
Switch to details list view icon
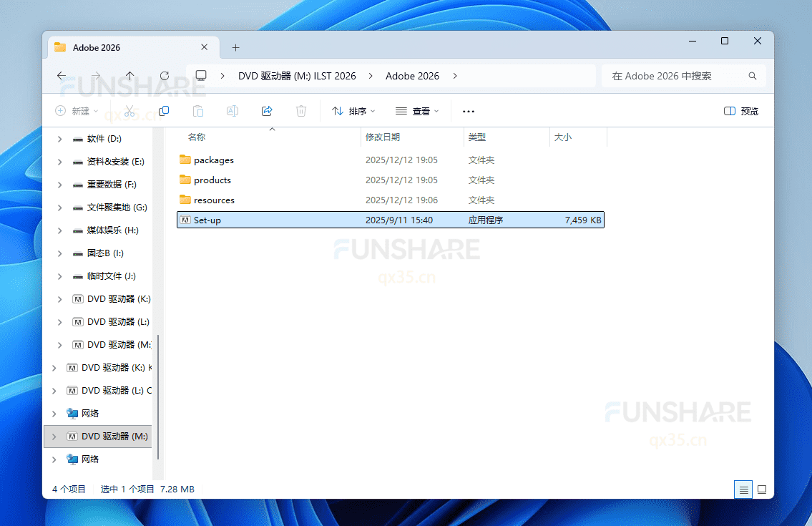coord(743,490)
